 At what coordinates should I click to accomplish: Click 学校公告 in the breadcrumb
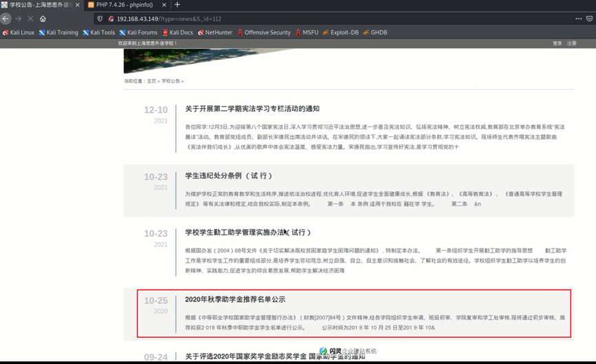click(171, 81)
